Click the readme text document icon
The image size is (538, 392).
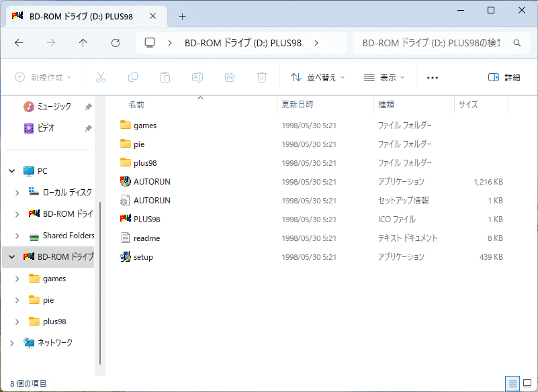point(125,238)
